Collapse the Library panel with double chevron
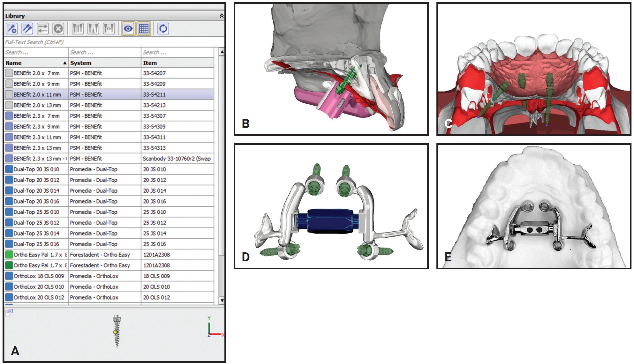The width and height of the screenshot is (634, 364). click(x=222, y=16)
